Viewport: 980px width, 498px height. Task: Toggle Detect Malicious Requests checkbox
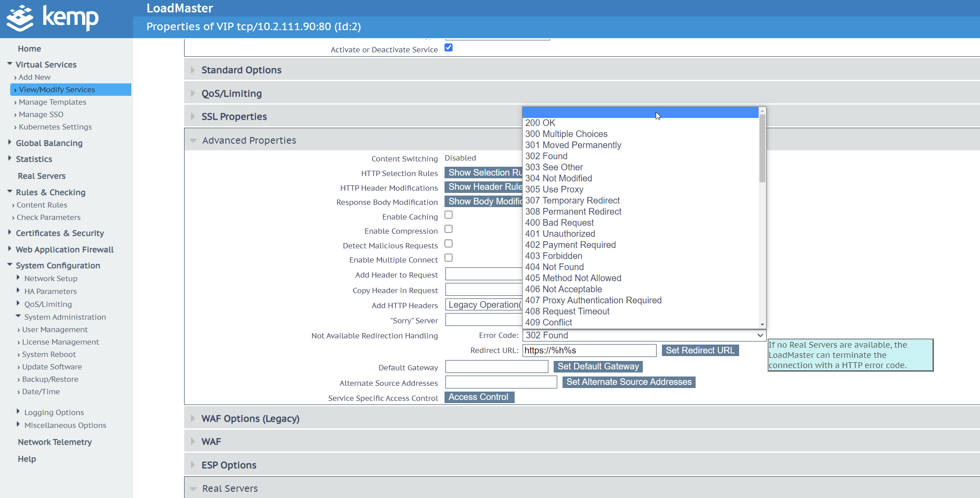(x=449, y=244)
